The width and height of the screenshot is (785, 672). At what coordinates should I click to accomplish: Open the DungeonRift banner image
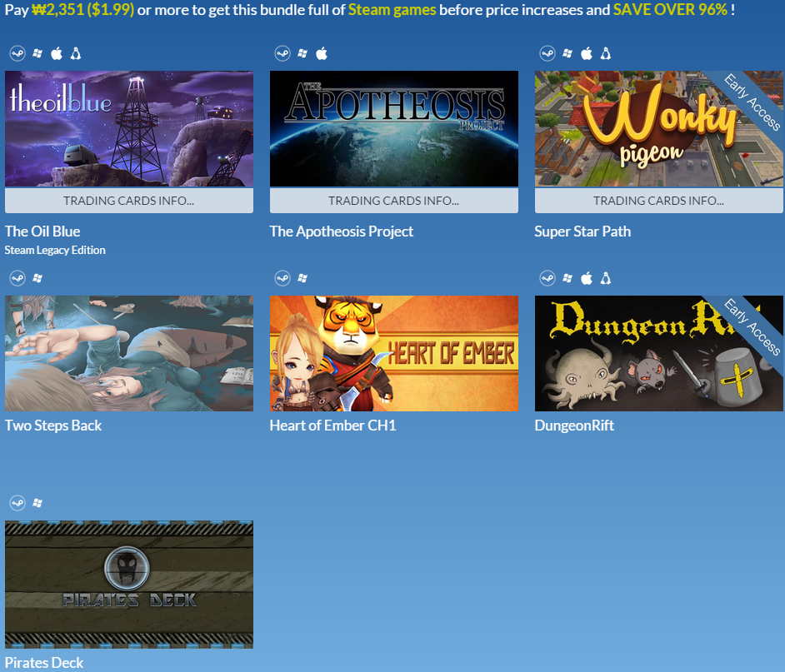tap(659, 353)
